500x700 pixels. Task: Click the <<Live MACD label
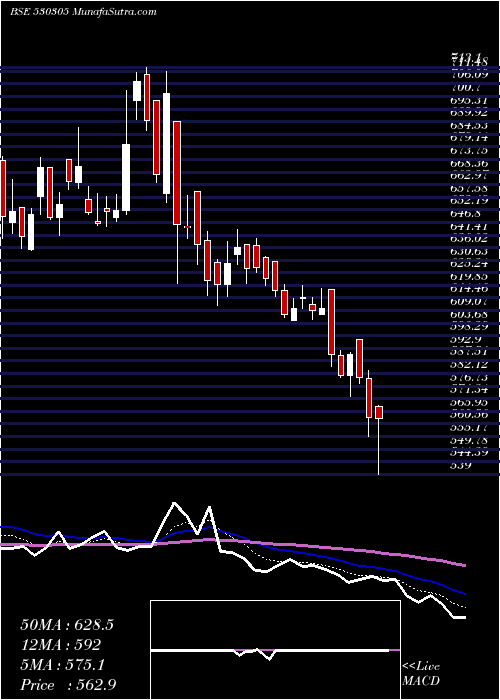421,674
